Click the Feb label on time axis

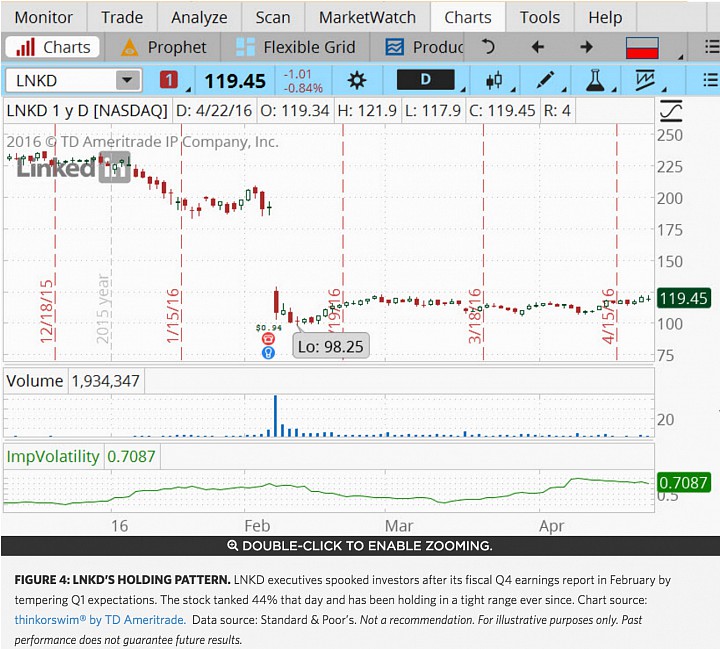coord(257,525)
